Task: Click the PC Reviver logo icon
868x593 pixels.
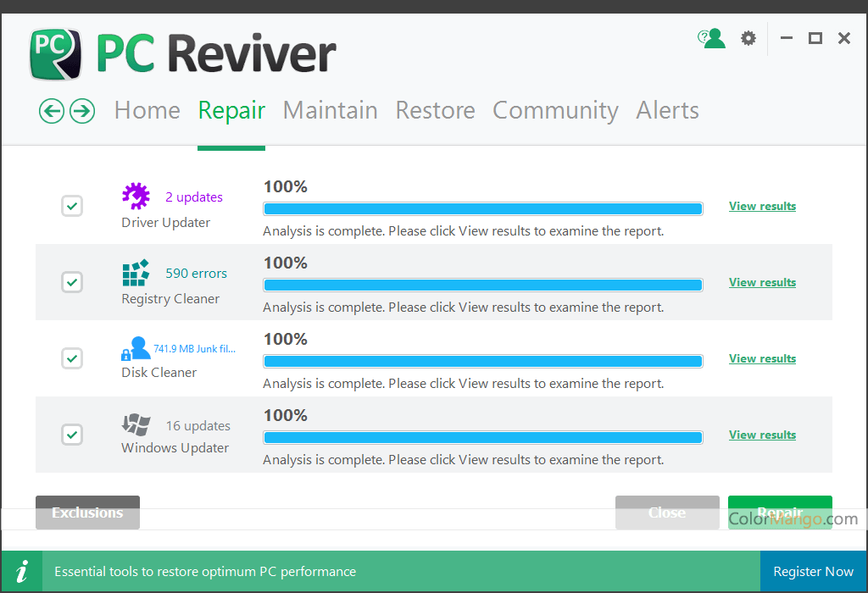Action: tap(55, 54)
